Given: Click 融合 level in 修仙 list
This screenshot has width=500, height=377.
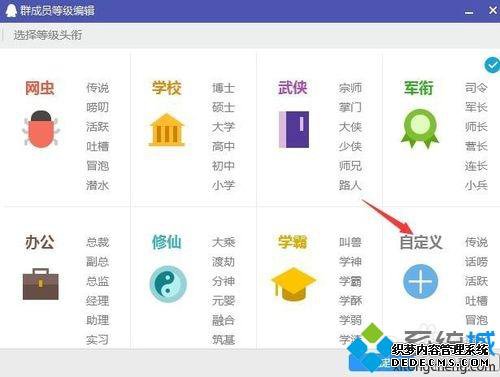Looking at the screenshot, I should click(223, 320).
